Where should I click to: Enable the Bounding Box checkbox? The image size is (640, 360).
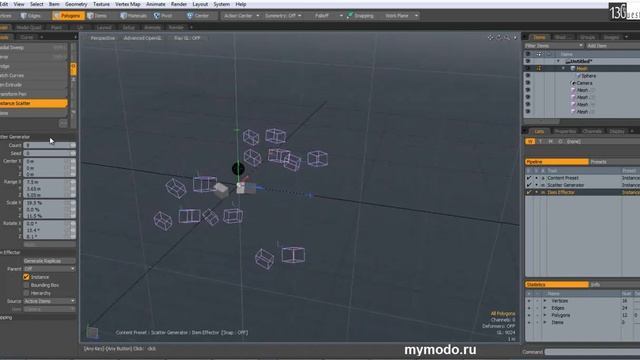(27, 285)
